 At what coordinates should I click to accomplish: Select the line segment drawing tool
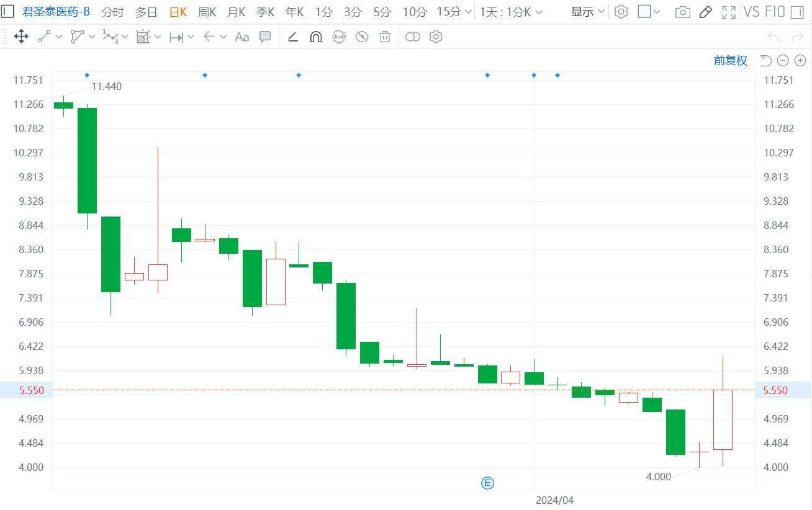pos(44,37)
